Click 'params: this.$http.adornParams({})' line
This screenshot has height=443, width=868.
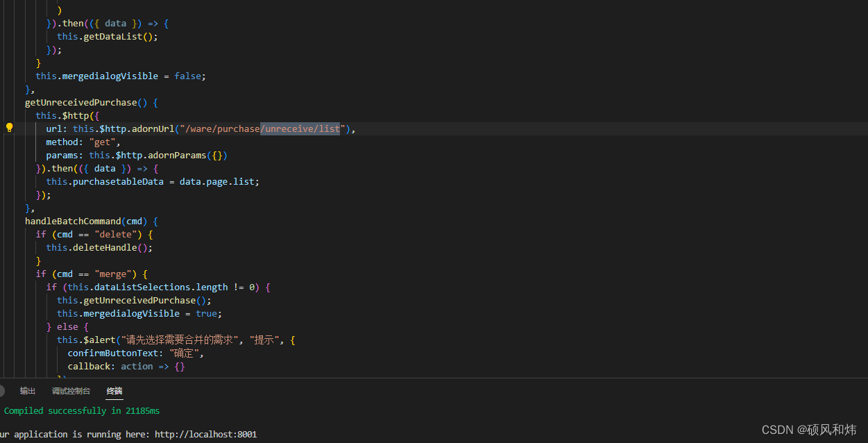137,156
